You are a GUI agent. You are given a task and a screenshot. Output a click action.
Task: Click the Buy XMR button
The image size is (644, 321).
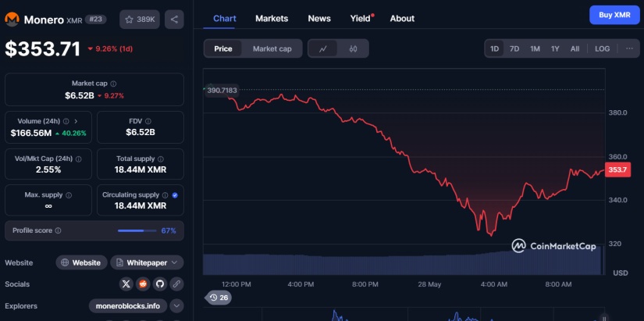click(x=614, y=15)
